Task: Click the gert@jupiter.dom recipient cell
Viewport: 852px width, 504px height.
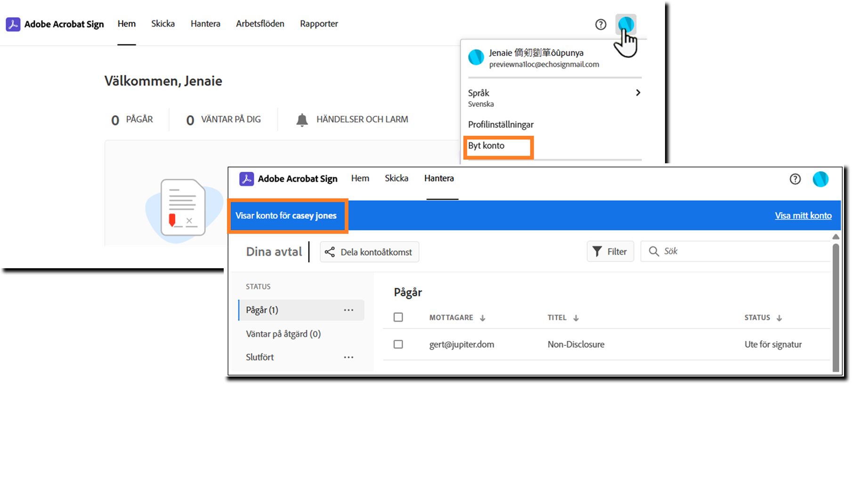Action: (x=462, y=344)
